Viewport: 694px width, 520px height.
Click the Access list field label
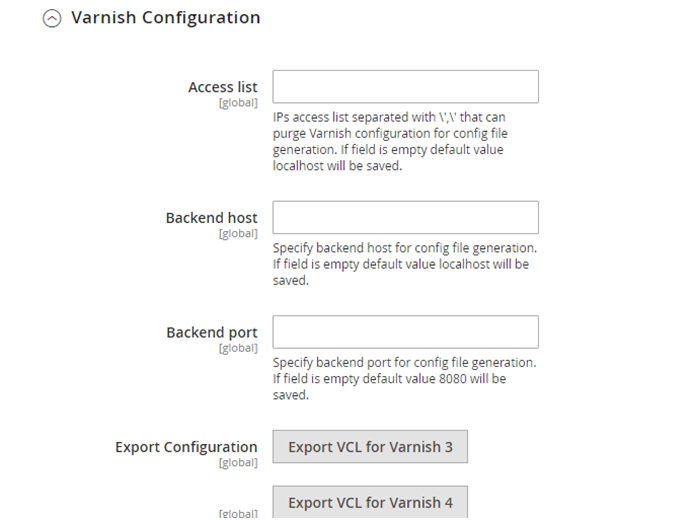coord(222,87)
